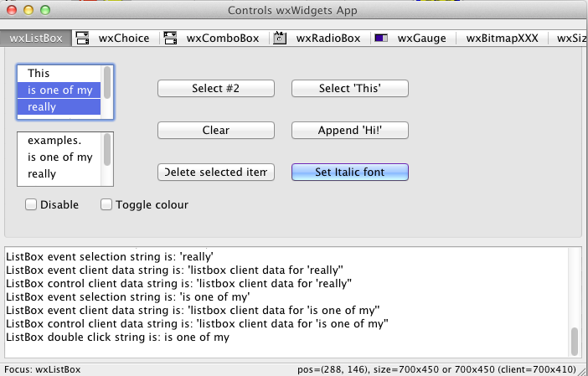The height and width of the screenshot is (376, 588).
Task: Click the yellow minimize window button
Action: 28,11
